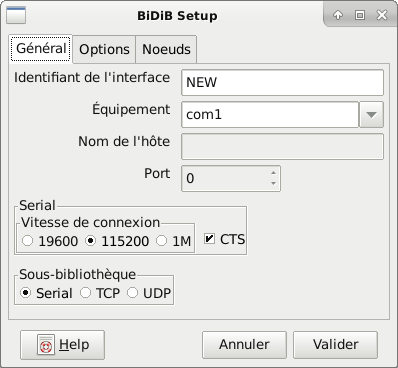Switch to the Options tab

click(104, 49)
